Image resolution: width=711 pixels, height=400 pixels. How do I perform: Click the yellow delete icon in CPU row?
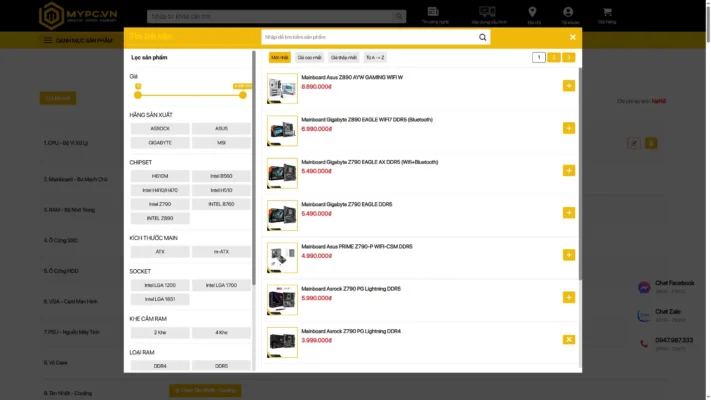[651, 143]
